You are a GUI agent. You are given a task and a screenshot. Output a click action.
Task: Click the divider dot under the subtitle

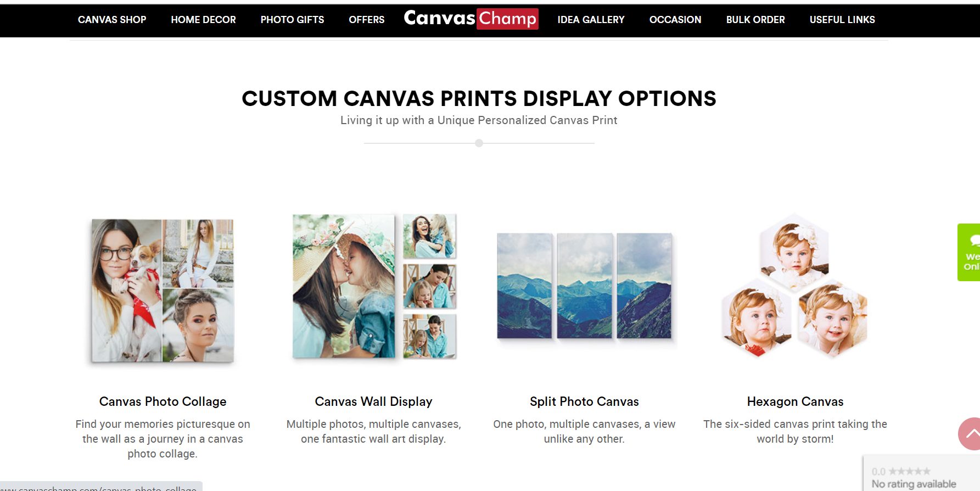pyautogui.click(x=479, y=143)
